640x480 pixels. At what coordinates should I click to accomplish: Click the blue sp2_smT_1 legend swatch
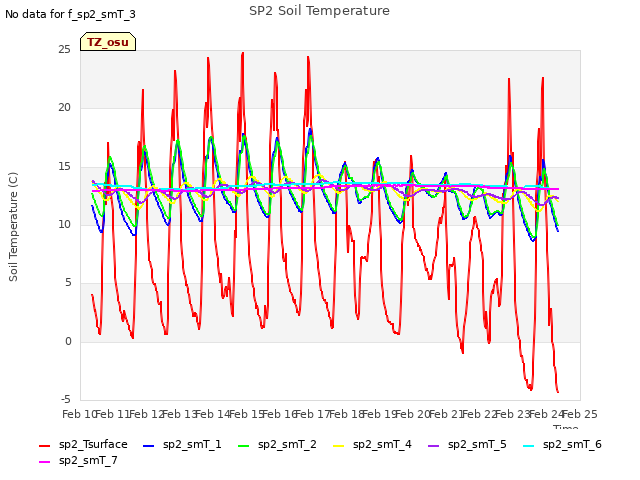149,446
